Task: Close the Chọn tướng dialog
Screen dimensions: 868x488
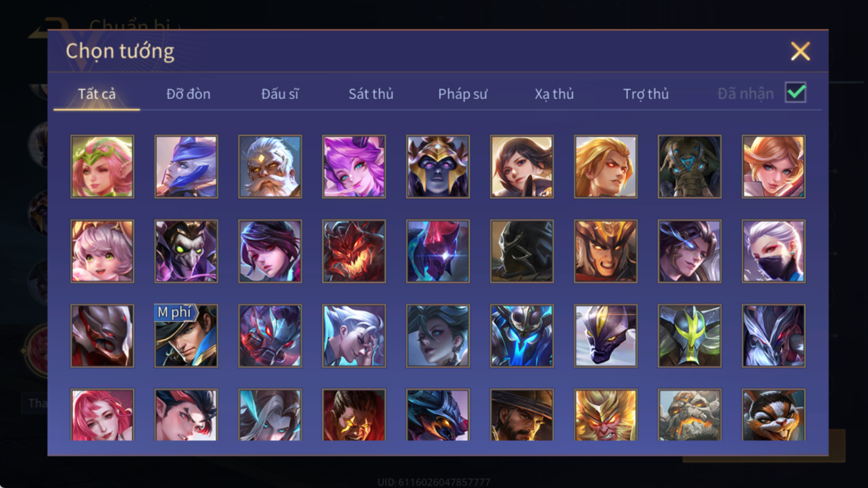Action: click(x=801, y=51)
